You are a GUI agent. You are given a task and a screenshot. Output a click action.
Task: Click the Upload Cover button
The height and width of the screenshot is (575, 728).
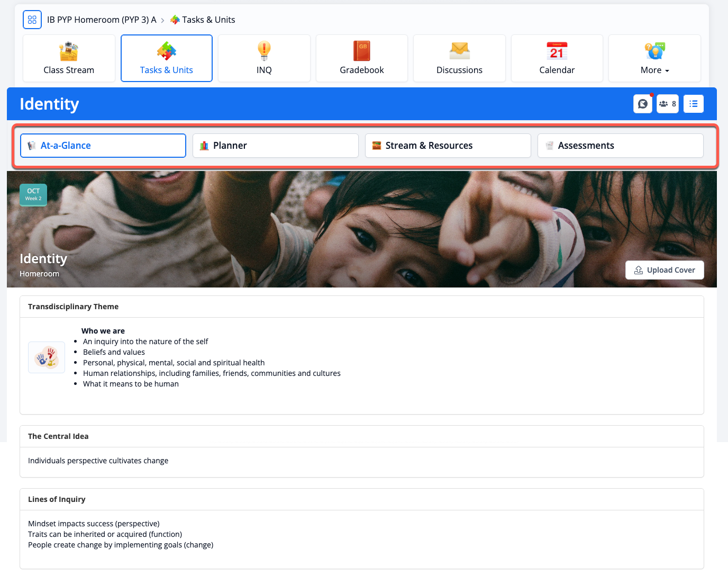point(665,270)
